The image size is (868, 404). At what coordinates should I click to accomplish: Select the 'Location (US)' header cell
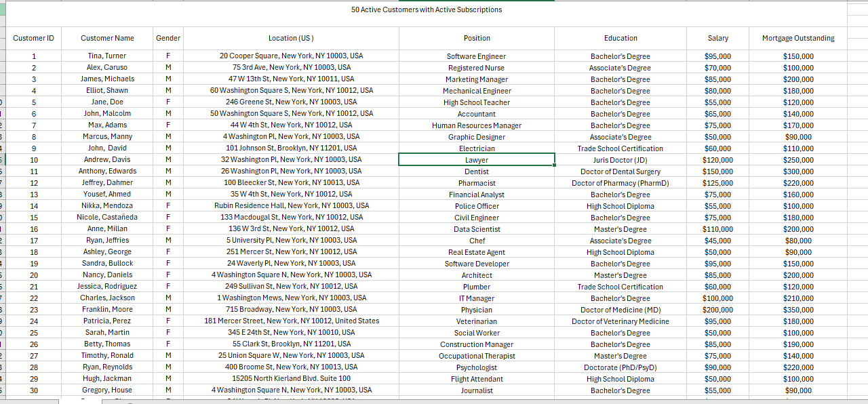coord(291,38)
